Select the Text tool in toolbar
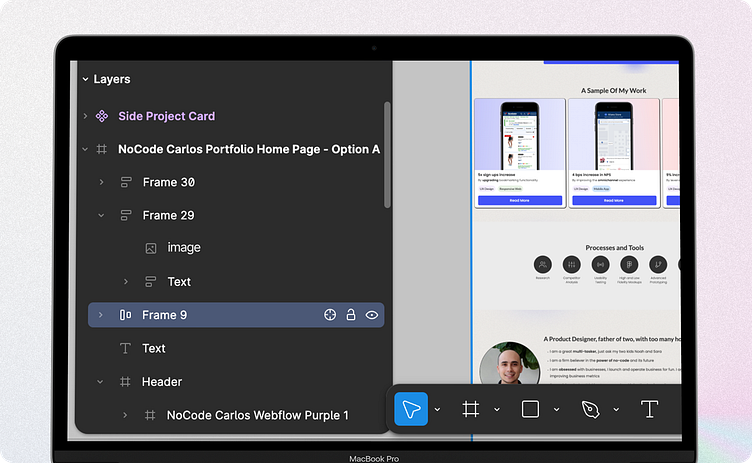This screenshot has height=463, width=752. [649, 409]
